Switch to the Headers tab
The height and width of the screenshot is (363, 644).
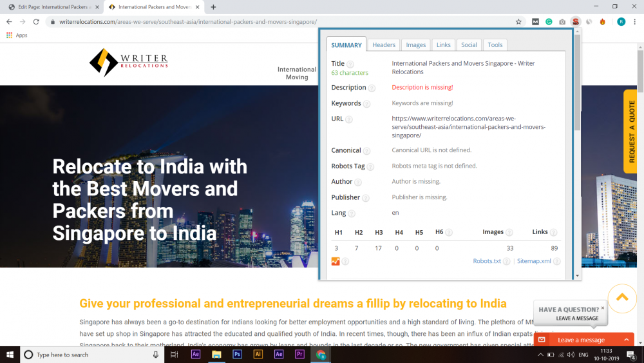(384, 44)
